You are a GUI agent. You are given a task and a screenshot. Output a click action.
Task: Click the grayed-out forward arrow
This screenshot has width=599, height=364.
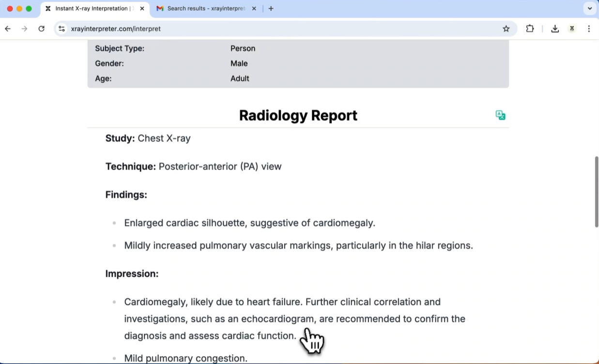pos(24,29)
